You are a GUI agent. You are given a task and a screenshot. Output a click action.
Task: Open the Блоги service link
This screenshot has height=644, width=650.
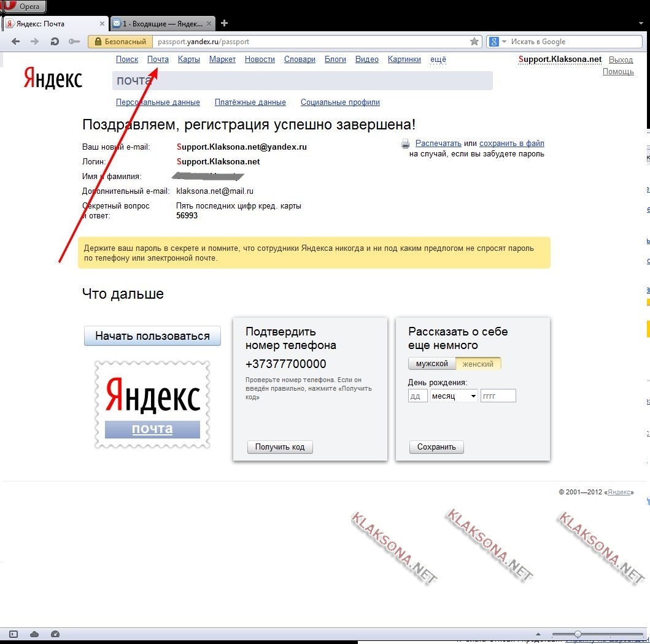click(335, 59)
